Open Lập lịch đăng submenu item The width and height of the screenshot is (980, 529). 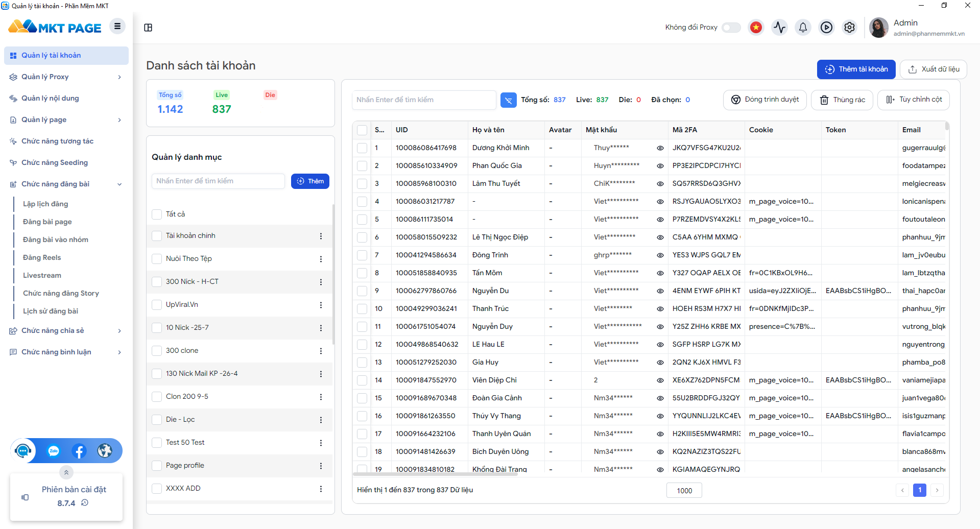point(45,204)
